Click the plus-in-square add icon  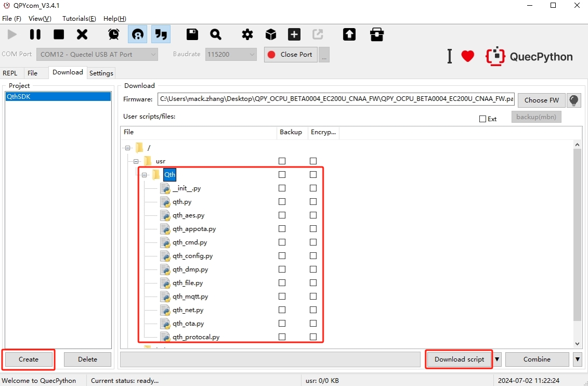click(x=294, y=34)
